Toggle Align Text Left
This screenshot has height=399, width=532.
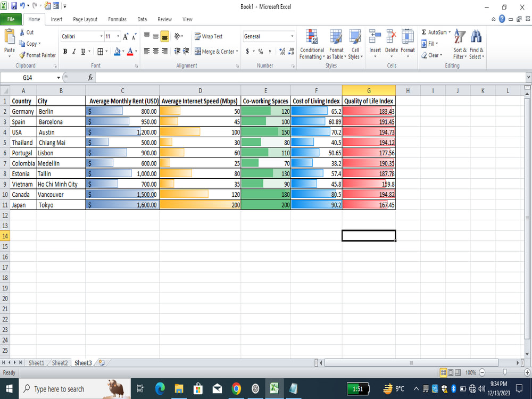click(x=147, y=51)
